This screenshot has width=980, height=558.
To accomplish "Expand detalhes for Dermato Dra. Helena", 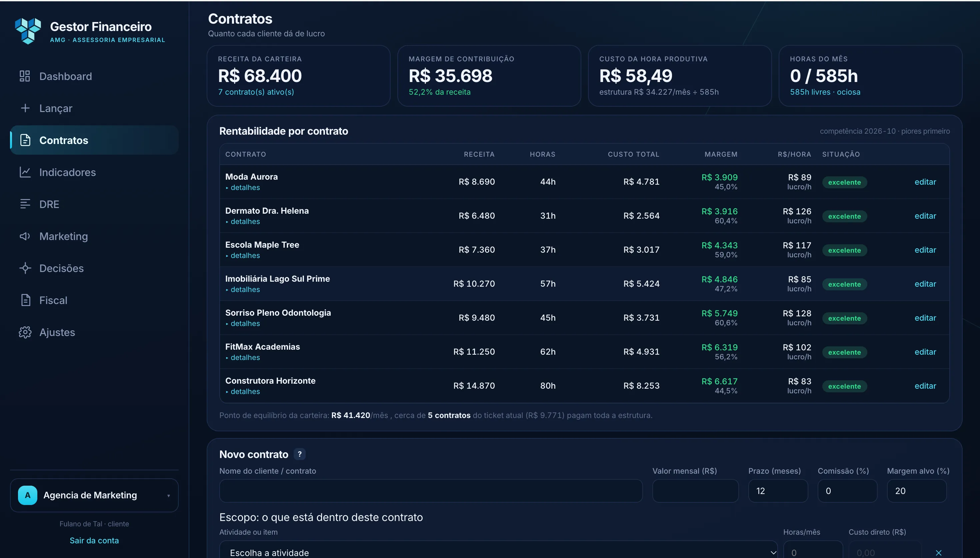I will coord(243,222).
